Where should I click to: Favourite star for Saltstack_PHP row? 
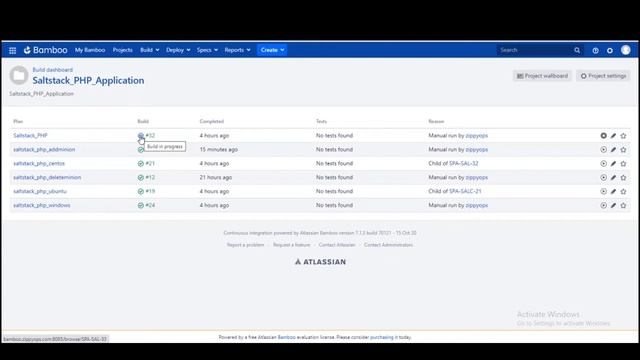point(623,136)
